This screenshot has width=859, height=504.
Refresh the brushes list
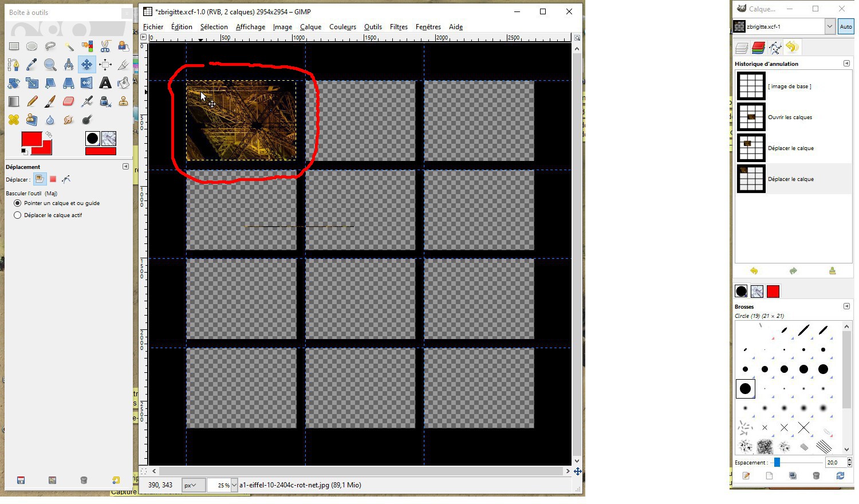(840, 476)
